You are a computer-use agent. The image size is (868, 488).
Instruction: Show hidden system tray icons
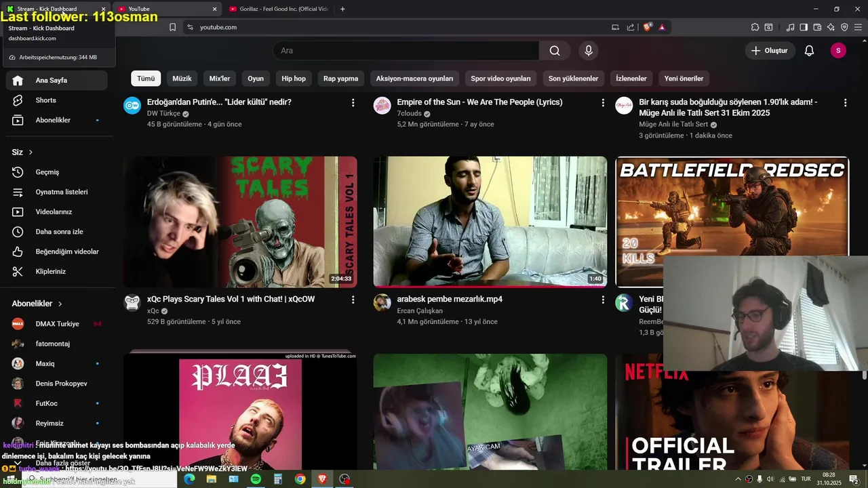click(738, 479)
